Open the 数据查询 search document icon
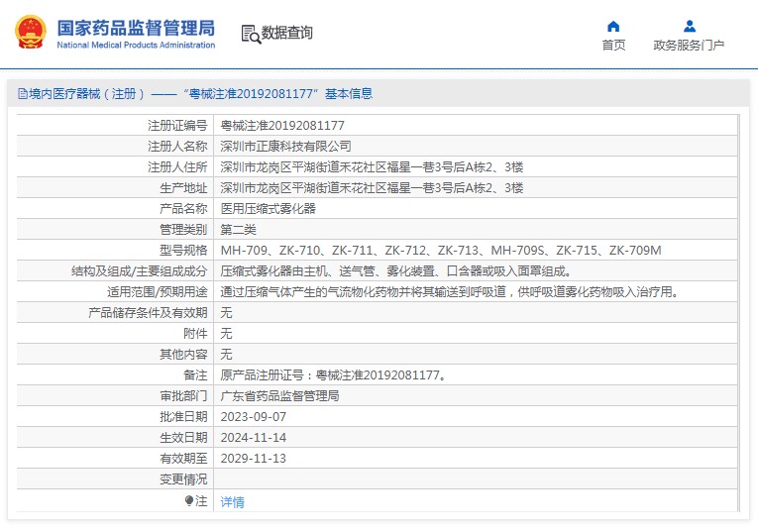 click(251, 34)
